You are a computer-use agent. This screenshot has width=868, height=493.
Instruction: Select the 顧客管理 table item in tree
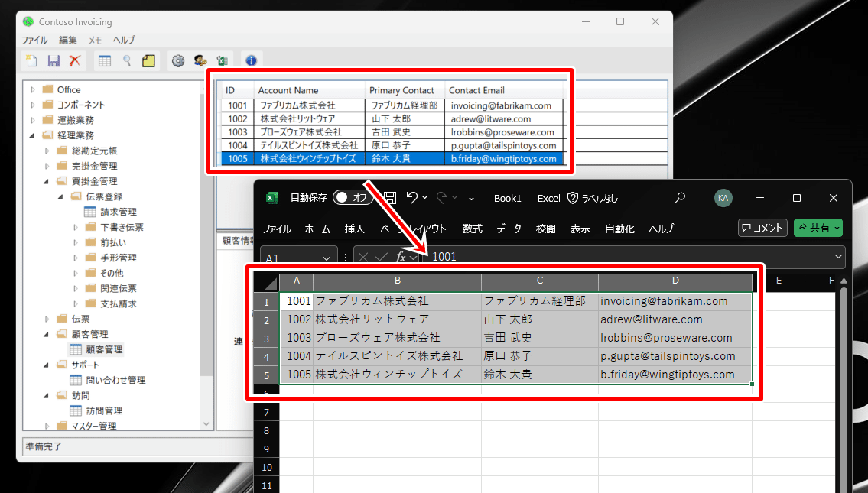click(104, 350)
